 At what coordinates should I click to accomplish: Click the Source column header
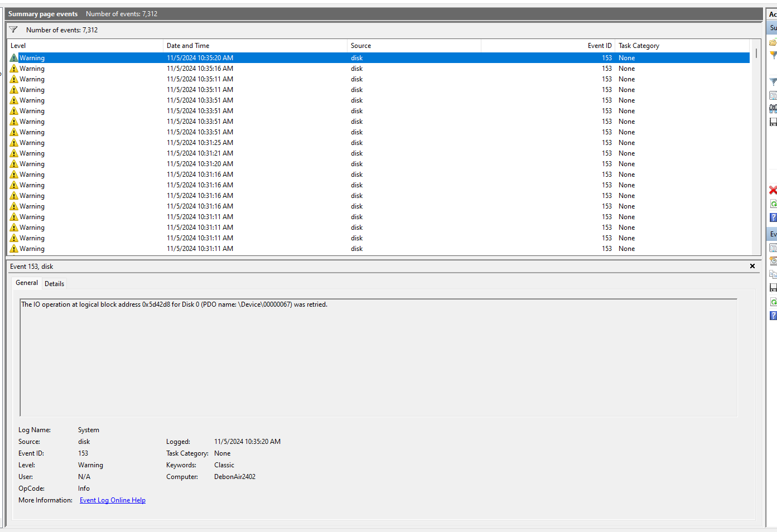pos(413,46)
